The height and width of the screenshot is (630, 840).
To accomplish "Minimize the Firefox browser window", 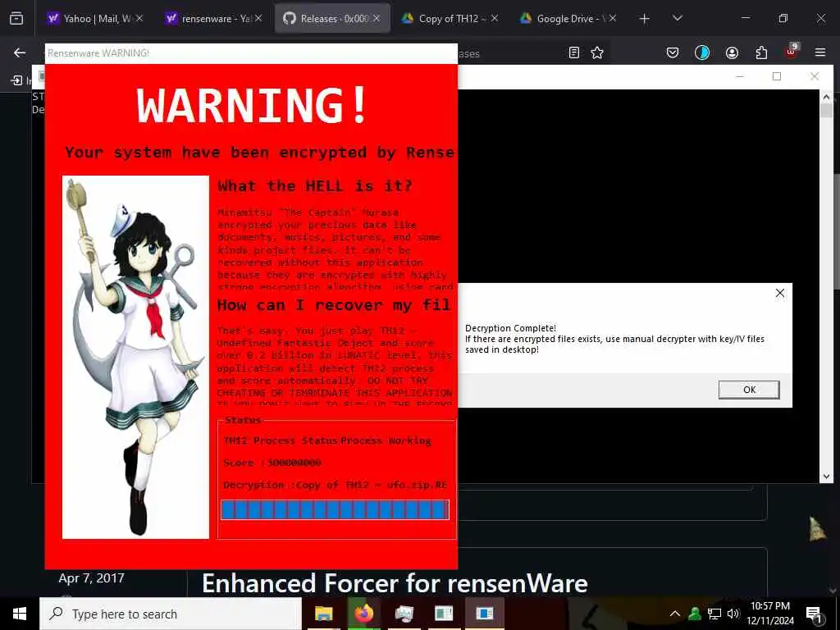I will (745, 18).
